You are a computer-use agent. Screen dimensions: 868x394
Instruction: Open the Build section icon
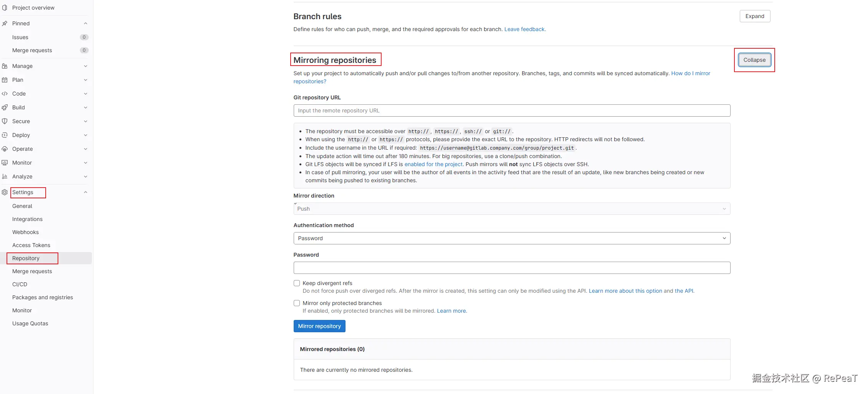coord(4,107)
